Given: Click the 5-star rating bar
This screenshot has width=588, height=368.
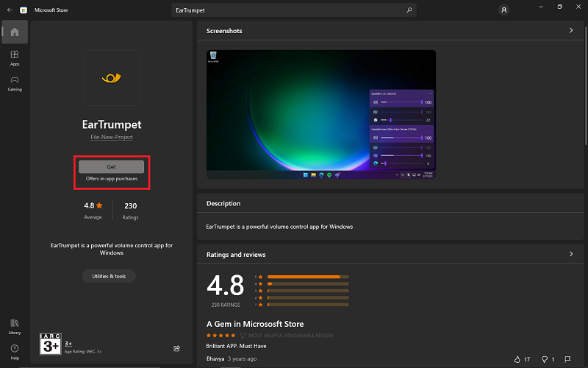Looking at the screenshot, I should tap(308, 277).
